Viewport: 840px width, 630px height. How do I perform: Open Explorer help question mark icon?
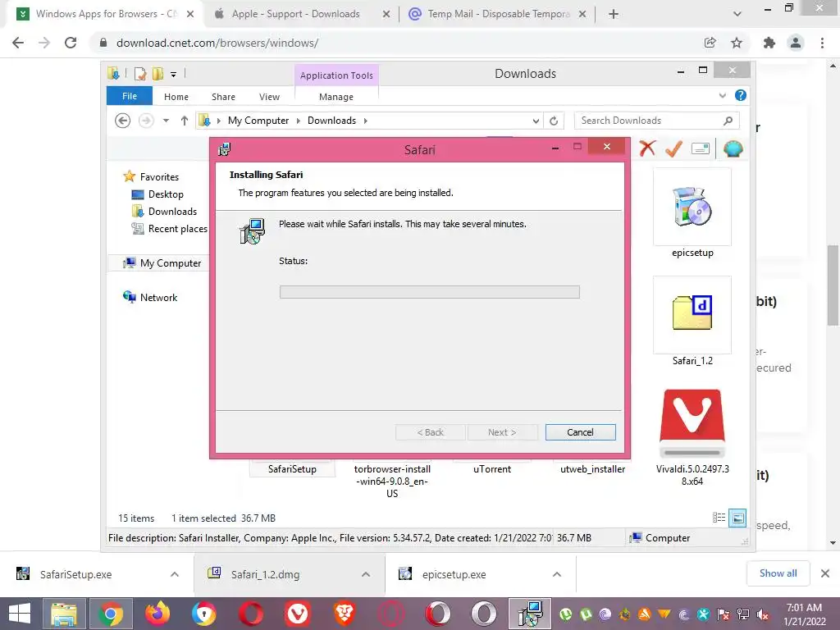(741, 95)
